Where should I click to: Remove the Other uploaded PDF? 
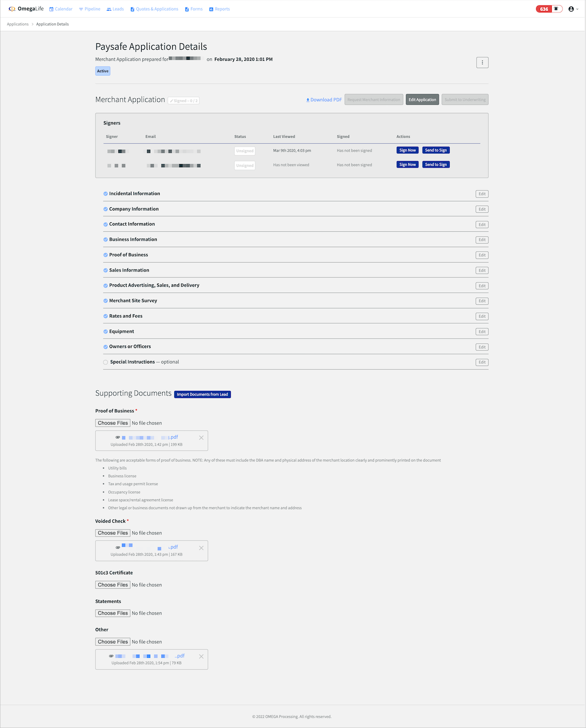click(x=201, y=656)
